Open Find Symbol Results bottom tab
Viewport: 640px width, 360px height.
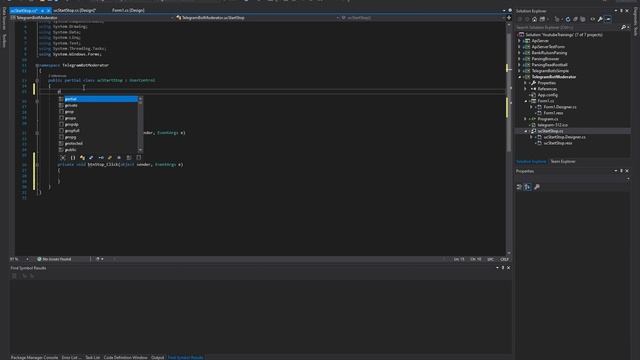tap(185, 358)
